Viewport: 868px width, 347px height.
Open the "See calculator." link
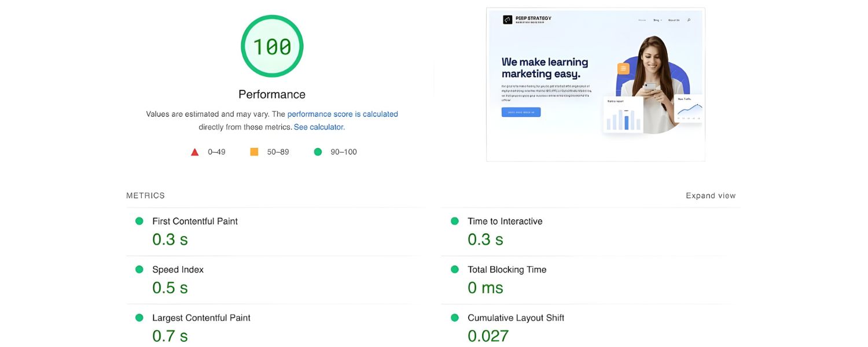(x=319, y=127)
